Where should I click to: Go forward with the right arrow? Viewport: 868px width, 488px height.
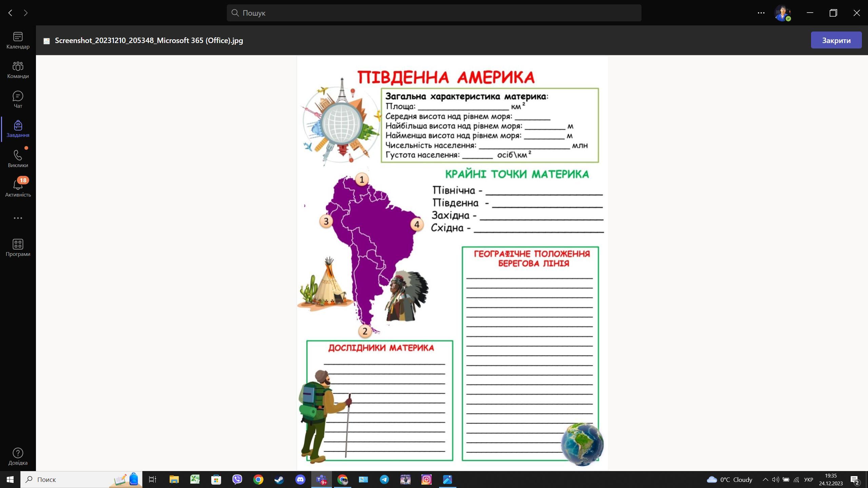coord(26,13)
